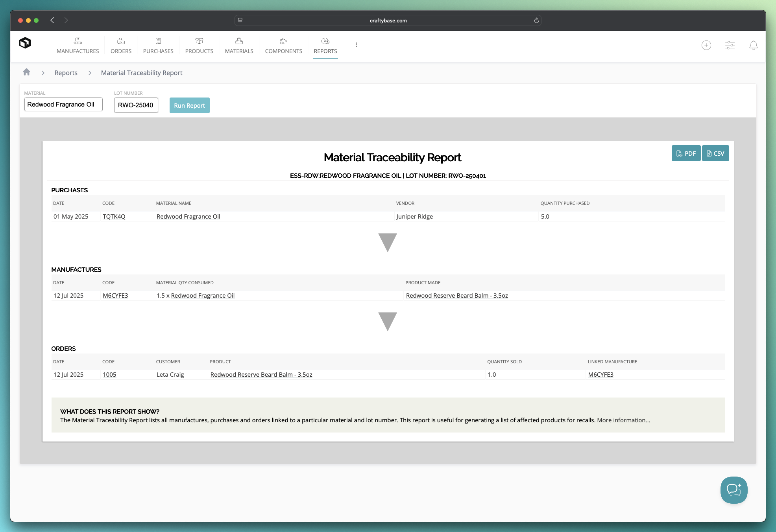Open the Components section
The width and height of the screenshot is (776, 532).
pos(283,46)
